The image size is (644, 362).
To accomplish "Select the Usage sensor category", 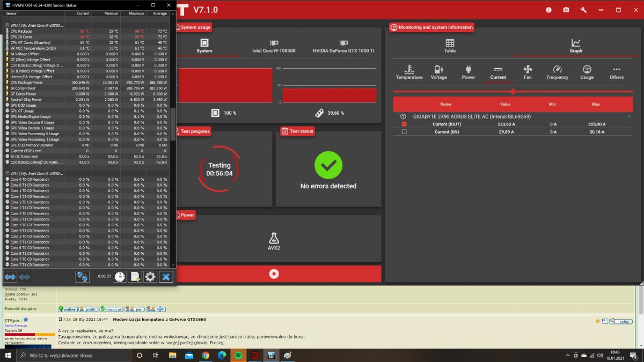I will (587, 72).
